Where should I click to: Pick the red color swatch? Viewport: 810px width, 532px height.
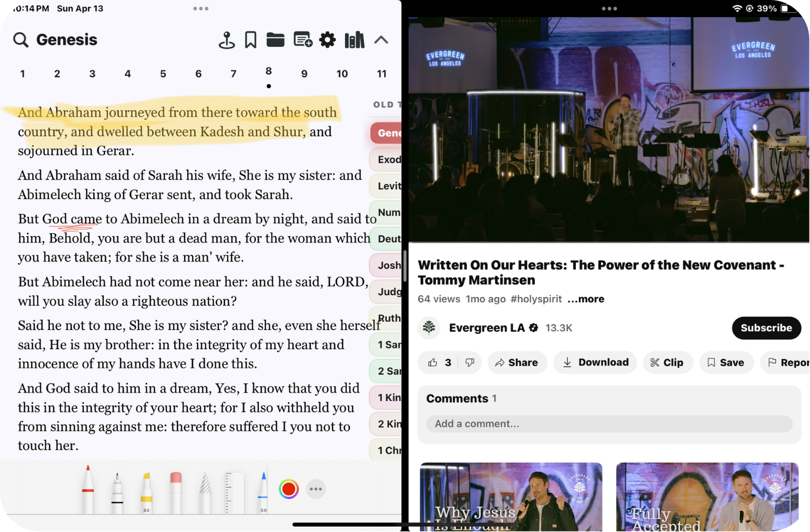coord(289,489)
